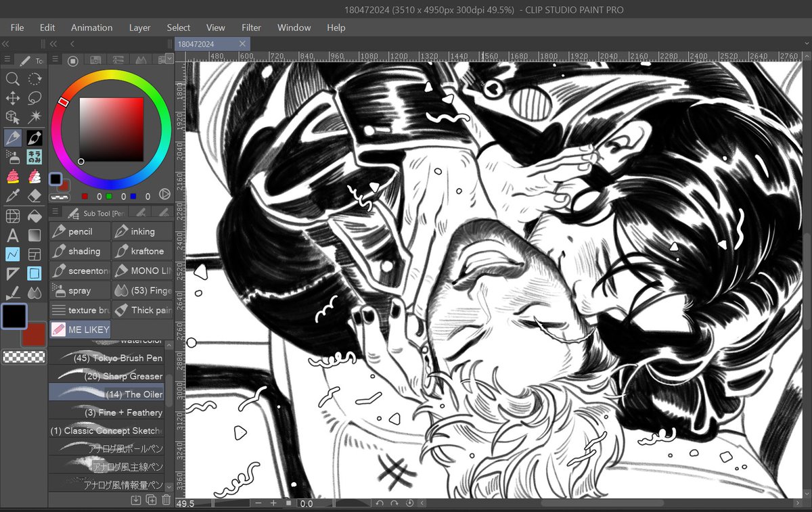This screenshot has height=512, width=812.
Task: Open the color panel menu hamburger
Action: (x=55, y=61)
